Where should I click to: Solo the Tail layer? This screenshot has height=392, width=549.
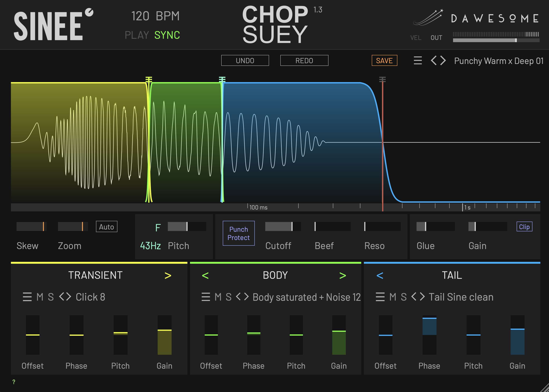[x=404, y=297]
